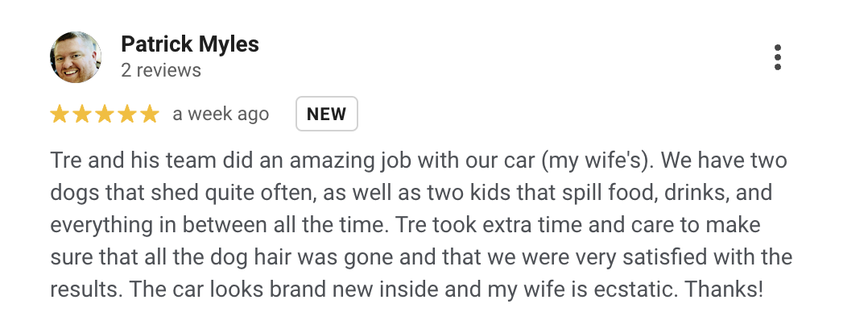Click the NEW badge
Screen dimensions: 868x329
(327, 115)
